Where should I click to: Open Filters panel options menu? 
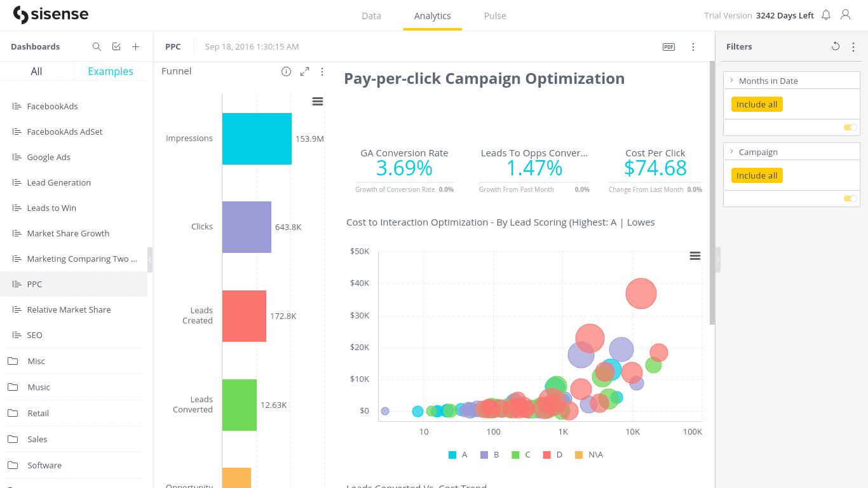[853, 46]
